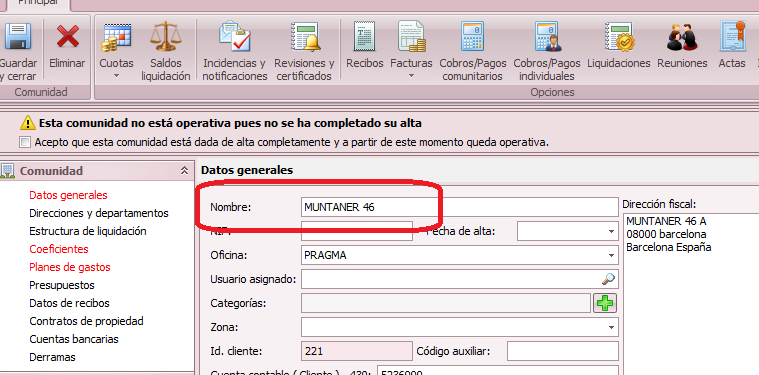Click the Categorías field
Viewport: 759px width, 375px height.
446,303
